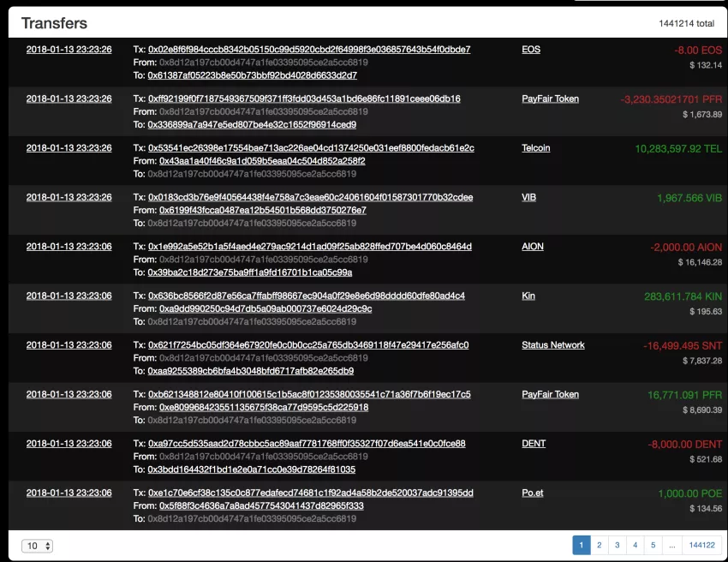Image resolution: width=728 pixels, height=562 pixels.
Task: Click the $ 7,837.28 value
Action: tap(702, 361)
